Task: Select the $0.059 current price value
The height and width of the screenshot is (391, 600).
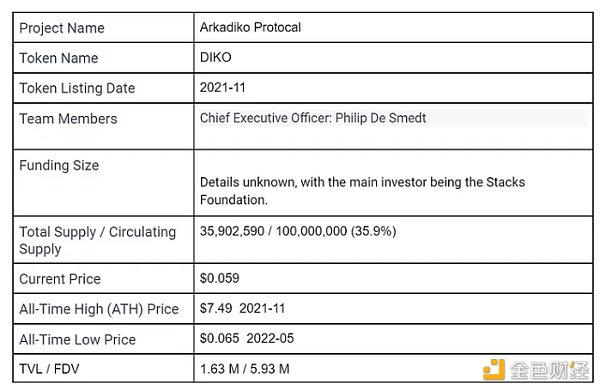Action: click(219, 278)
